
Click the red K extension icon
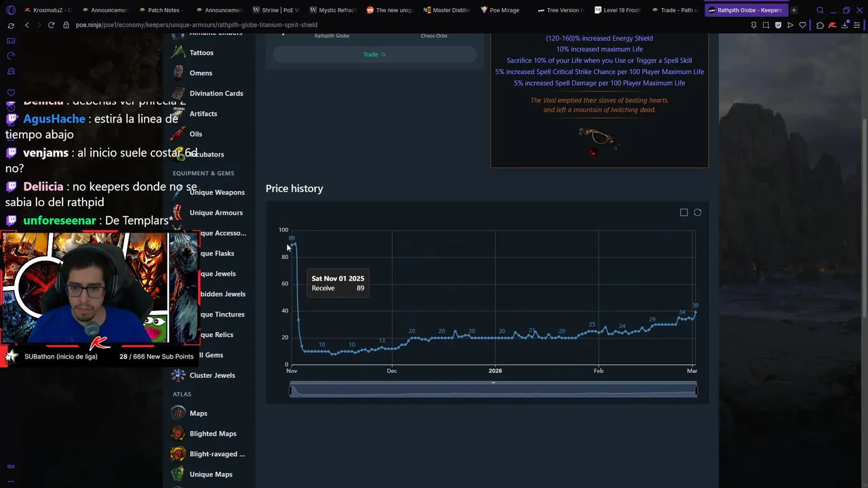pos(833,25)
